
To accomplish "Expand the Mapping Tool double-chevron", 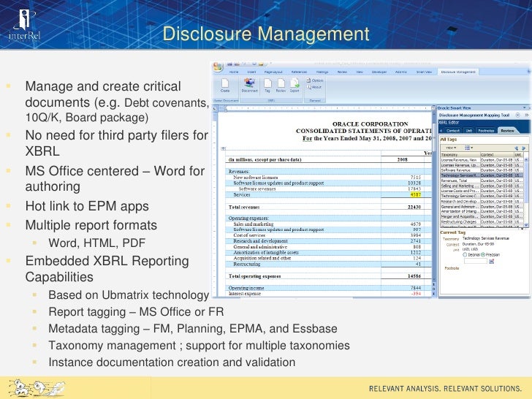I will [526, 115].
